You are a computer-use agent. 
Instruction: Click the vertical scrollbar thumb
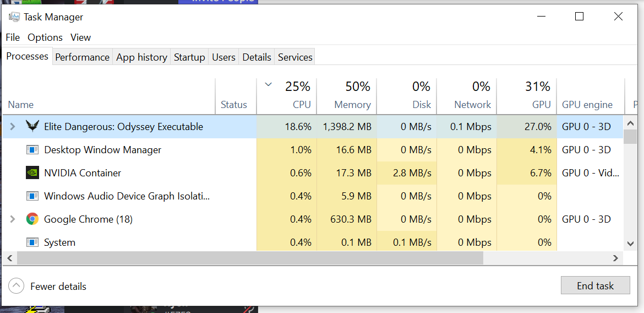tap(630, 136)
